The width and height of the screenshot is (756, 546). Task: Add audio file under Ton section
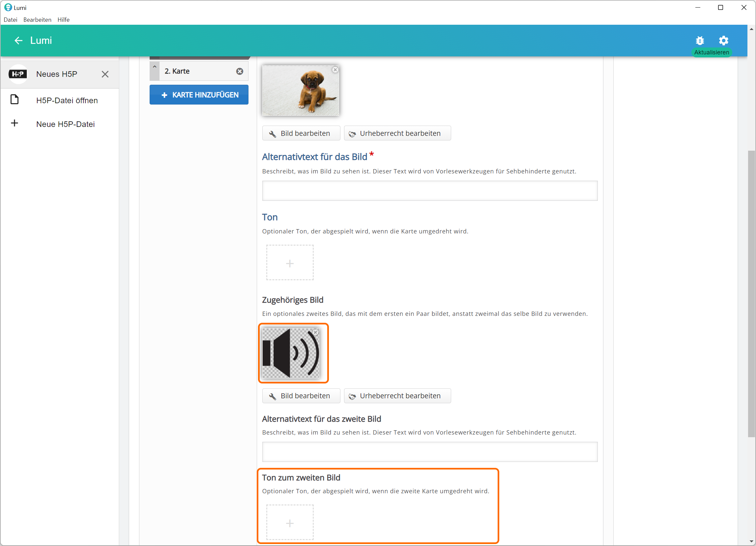click(290, 263)
